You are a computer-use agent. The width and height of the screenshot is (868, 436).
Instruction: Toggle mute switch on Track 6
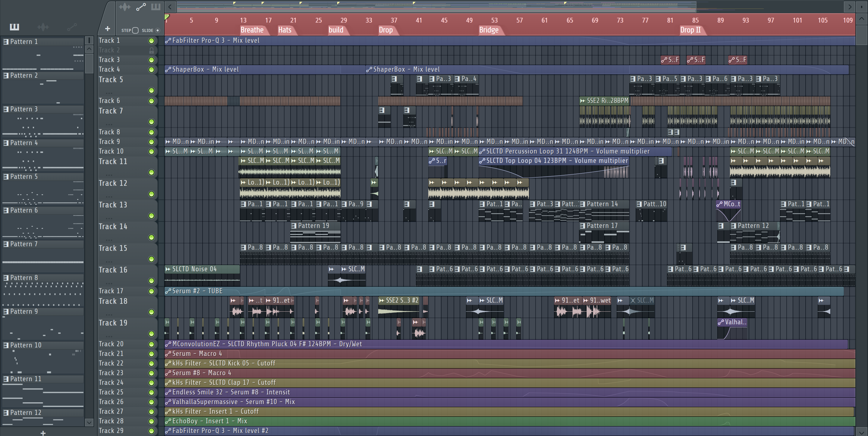tap(151, 101)
